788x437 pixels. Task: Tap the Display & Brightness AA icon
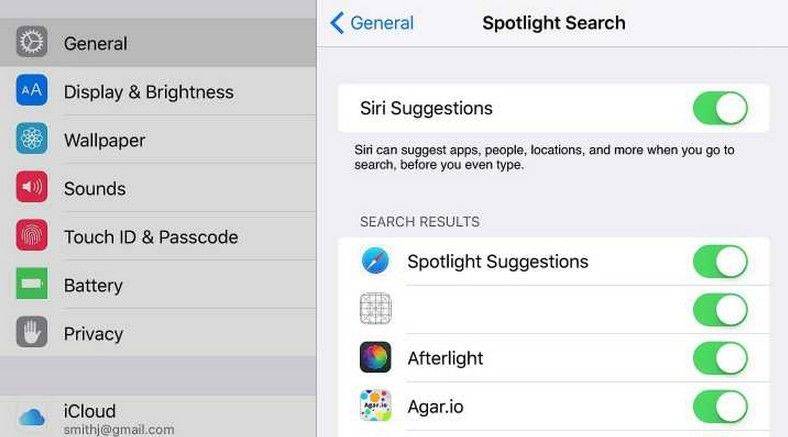point(32,90)
